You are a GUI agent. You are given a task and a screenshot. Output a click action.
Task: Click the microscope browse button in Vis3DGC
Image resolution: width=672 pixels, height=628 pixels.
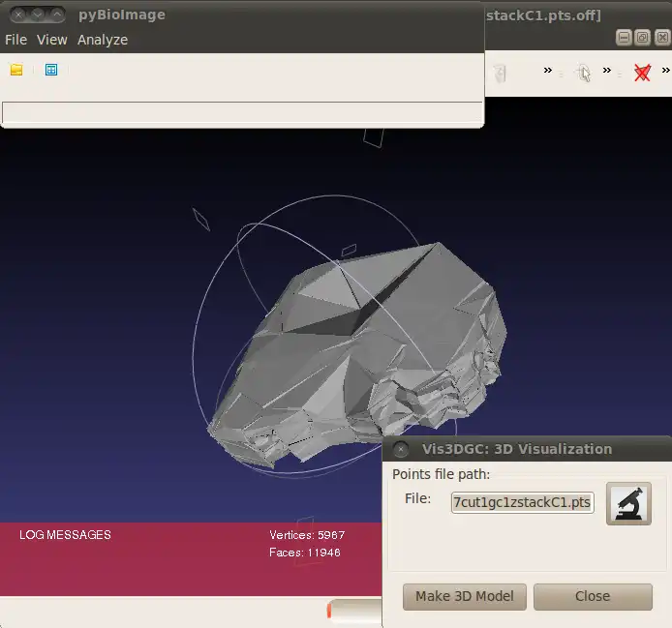click(628, 503)
